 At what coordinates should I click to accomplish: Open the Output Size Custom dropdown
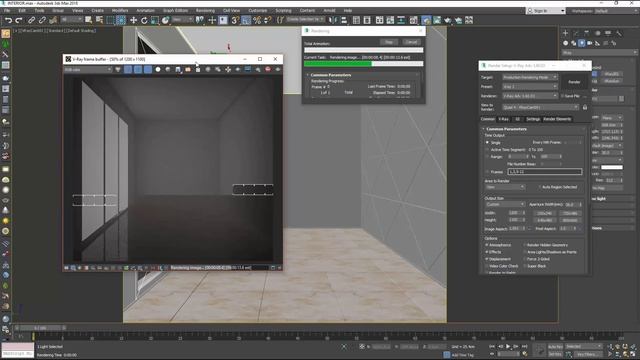pyautogui.click(x=505, y=204)
